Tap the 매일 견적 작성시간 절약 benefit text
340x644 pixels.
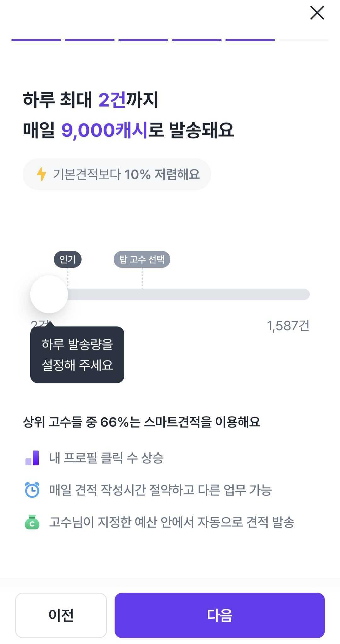[x=161, y=490]
